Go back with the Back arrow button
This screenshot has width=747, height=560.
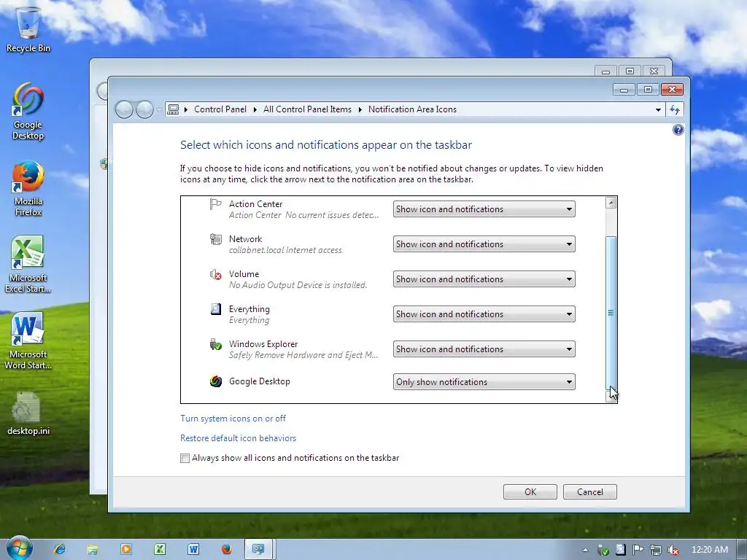click(124, 109)
